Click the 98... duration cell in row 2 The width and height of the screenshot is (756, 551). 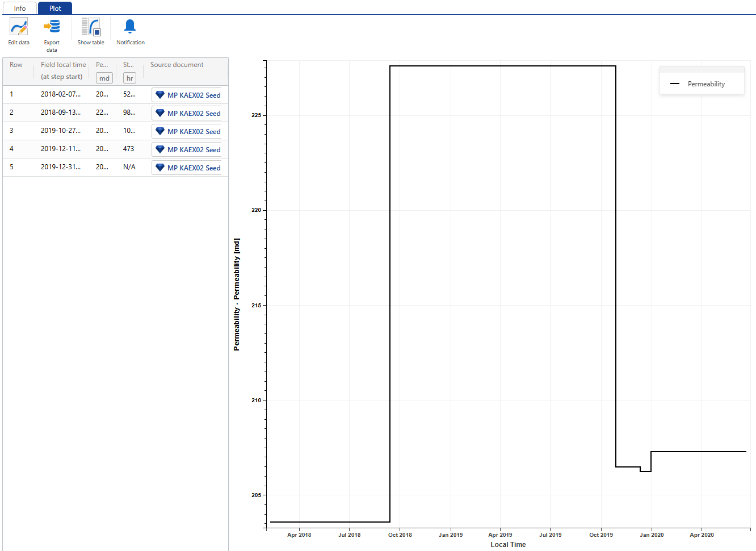pyautogui.click(x=129, y=112)
